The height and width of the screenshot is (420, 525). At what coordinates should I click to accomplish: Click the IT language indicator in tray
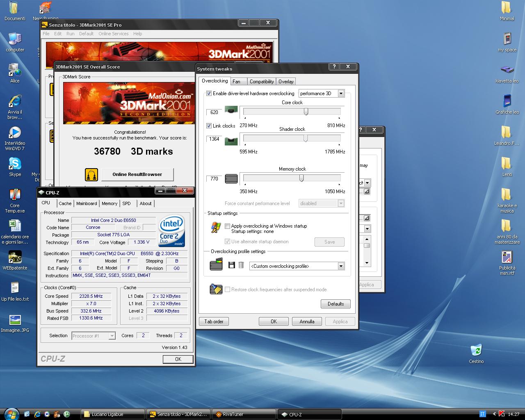tap(483, 414)
